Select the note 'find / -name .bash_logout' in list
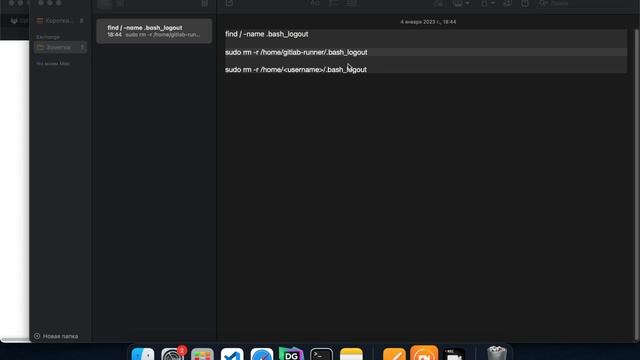 click(x=154, y=31)
